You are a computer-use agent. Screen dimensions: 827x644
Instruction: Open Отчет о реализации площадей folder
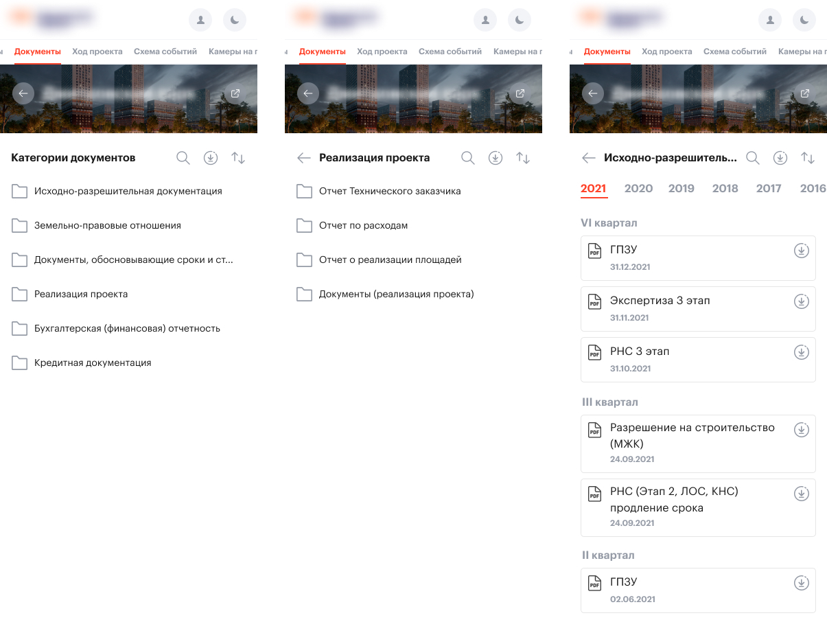coord(390,260)
